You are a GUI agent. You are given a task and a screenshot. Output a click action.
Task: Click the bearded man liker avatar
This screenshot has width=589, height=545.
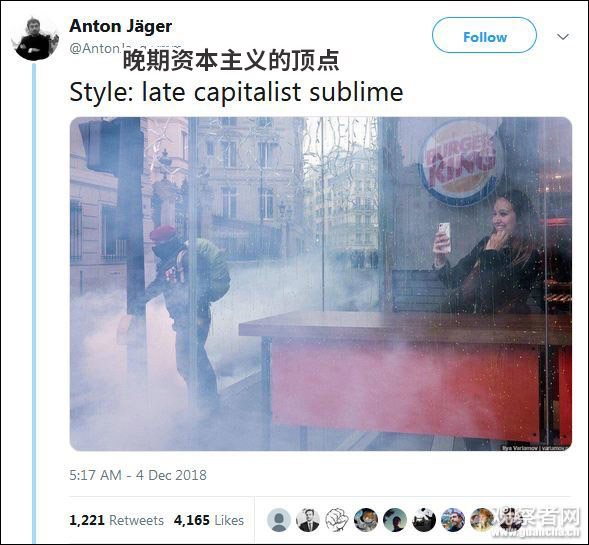pyautogui.click(x=453, y=520)
